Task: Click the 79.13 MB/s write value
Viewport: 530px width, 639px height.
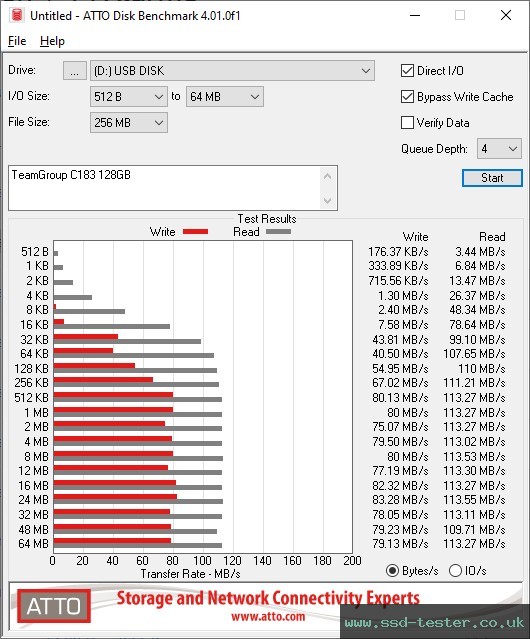Action: (400, 544)
